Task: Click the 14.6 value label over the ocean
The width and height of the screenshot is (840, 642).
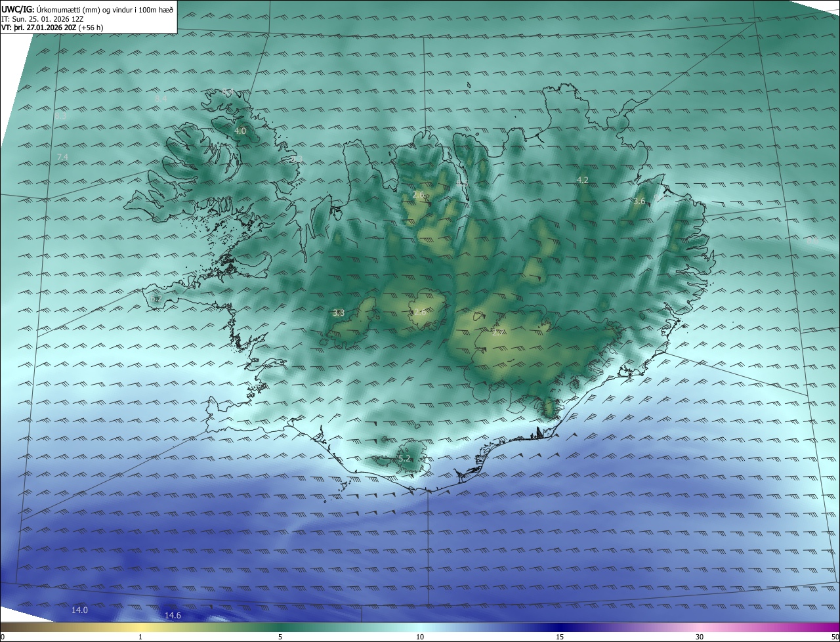Action: click(x=173, y=615)
